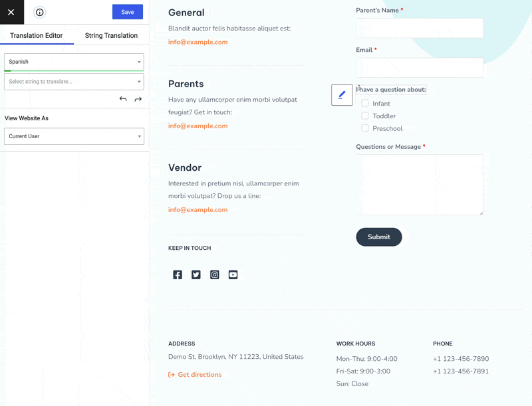Open the Spanish language dropdown
This screenshot has height=406, width=532.
pyautogui.click(x=74, y=62)
